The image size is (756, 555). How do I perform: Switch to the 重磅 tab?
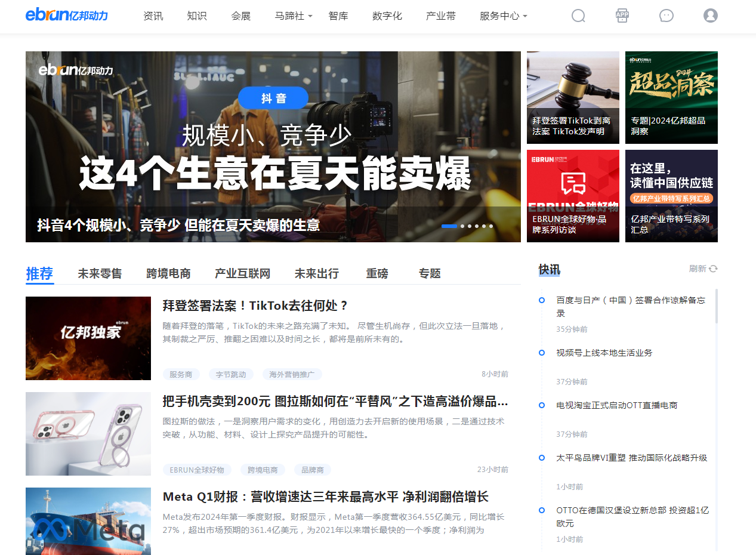tap(377, 274)
